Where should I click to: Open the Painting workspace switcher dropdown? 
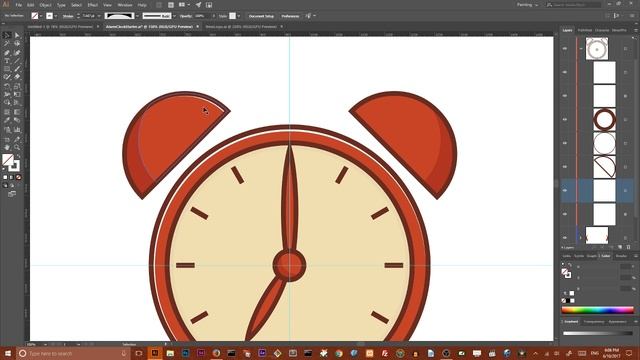pos(528,5)
